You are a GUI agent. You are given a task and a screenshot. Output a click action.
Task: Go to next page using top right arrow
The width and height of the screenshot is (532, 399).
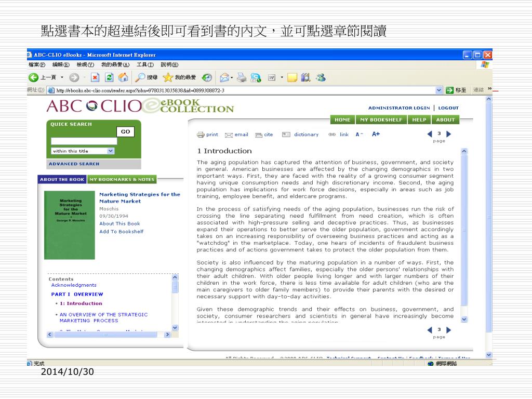coord(448,134)
